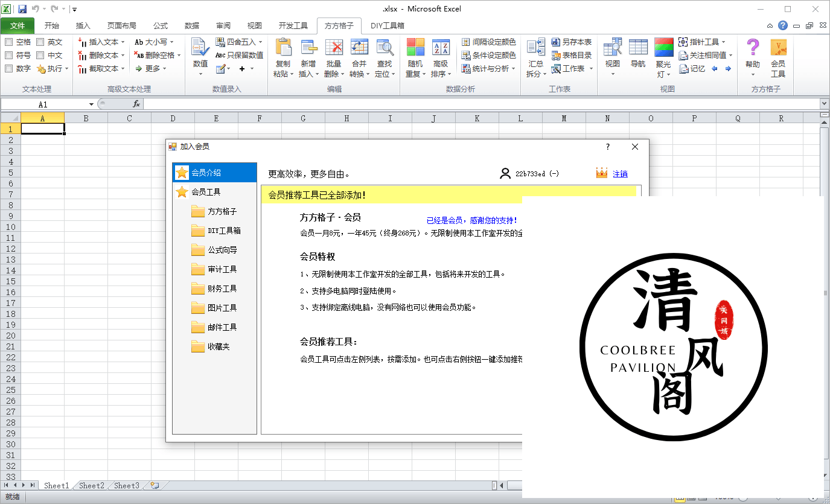The image size is (830, 504).
Task: Click 表格目录 in the ribbon
Action: tap(572, 55)
